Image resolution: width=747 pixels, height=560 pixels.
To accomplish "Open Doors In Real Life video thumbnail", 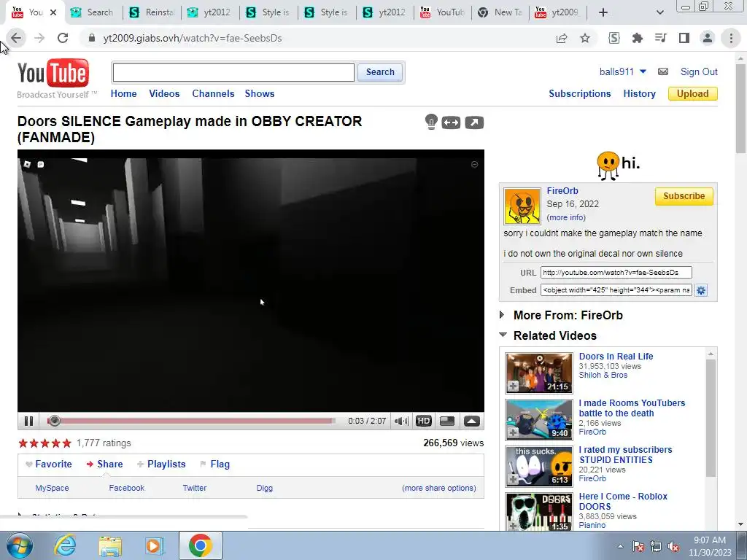I will (539, 373).
